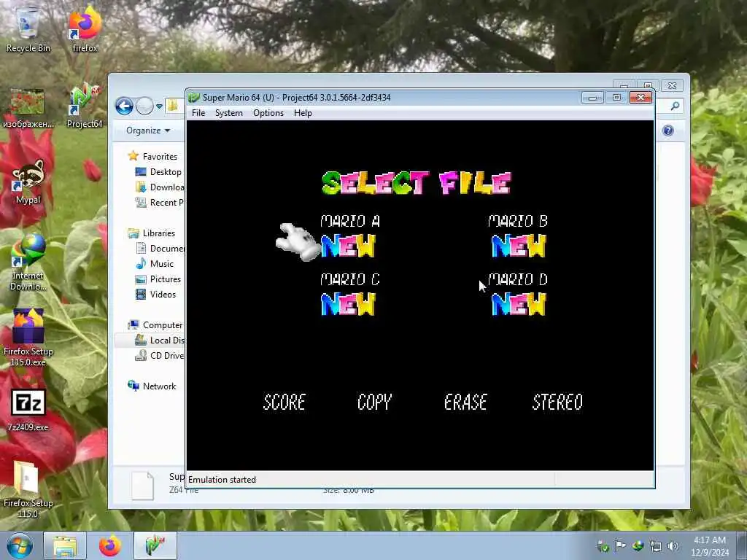This screenshot has height=560, width=747.
Task: Switch to Windows Explorer in the taskbar
Action: 65,545
